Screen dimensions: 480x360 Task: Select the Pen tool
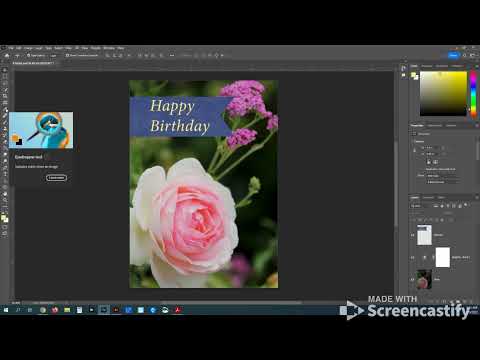[5, 167]
